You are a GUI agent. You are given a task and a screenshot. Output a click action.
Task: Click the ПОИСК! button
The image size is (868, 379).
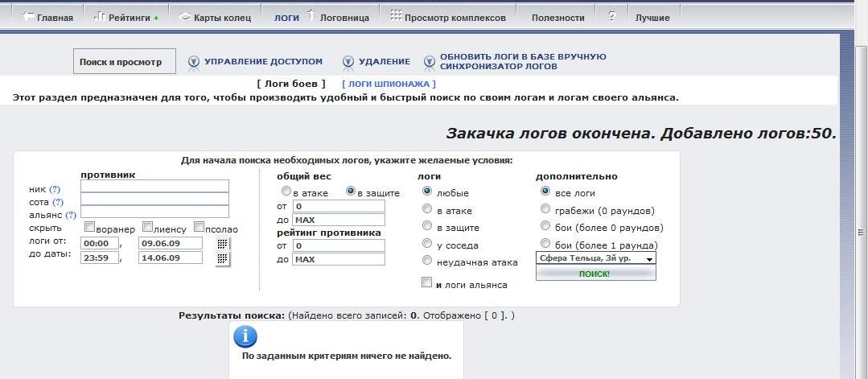click(x=595, y=273)
